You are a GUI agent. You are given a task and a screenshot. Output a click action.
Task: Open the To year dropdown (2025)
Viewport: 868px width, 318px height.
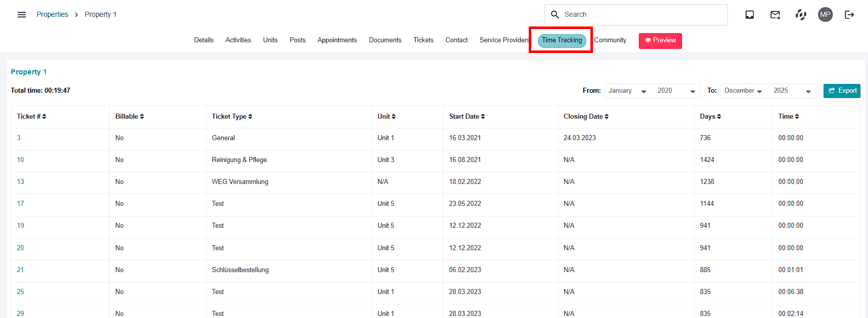[x=792, y=91]
